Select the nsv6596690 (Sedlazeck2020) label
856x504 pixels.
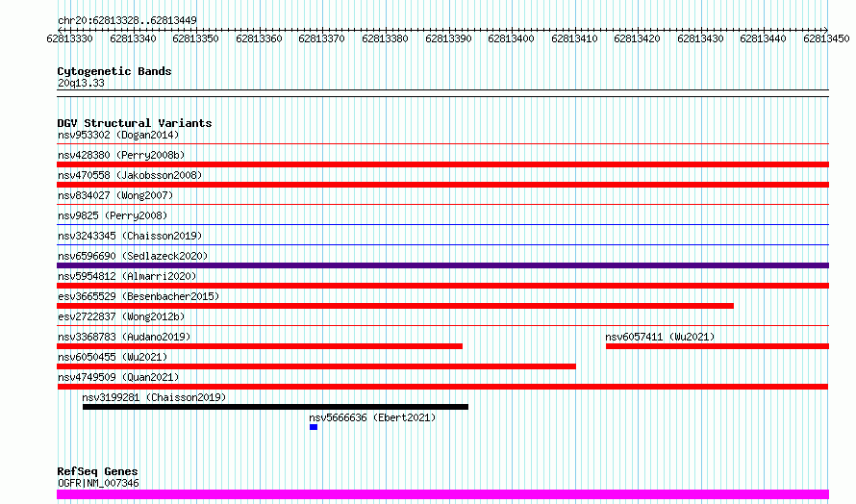(133, 256)
